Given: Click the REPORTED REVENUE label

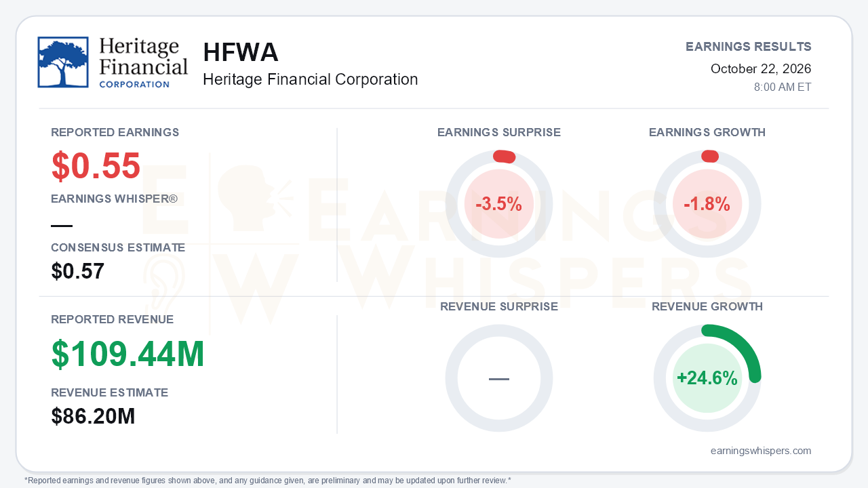Looking at the screenshot, I should click(x=113, y=320).
